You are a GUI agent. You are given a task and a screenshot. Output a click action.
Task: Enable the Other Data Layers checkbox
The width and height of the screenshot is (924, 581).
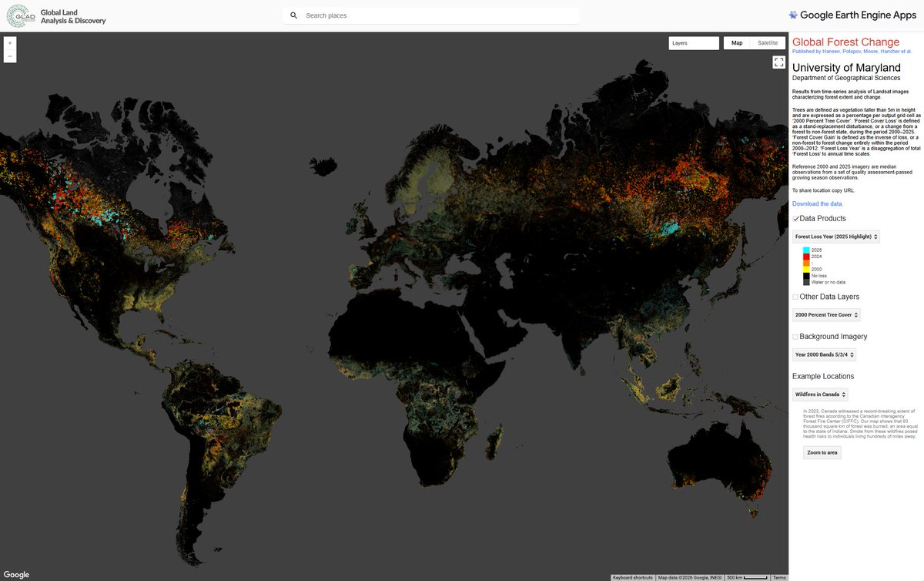(795, 297)
